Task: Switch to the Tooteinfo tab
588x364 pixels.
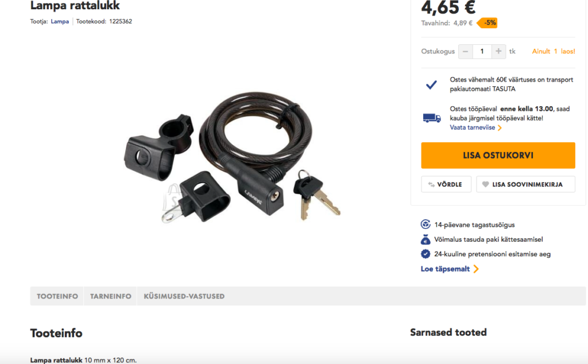Action: 57,296
